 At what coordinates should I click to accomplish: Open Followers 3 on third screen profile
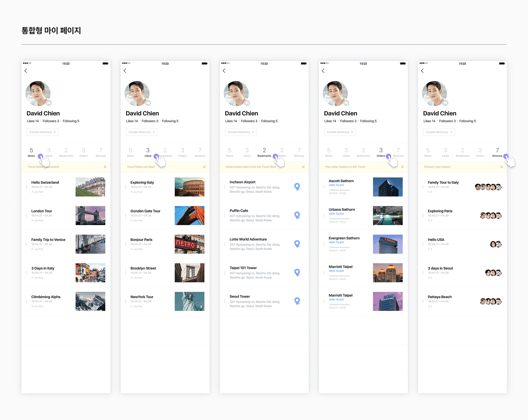pyautogui.click(x=249, y=121)
